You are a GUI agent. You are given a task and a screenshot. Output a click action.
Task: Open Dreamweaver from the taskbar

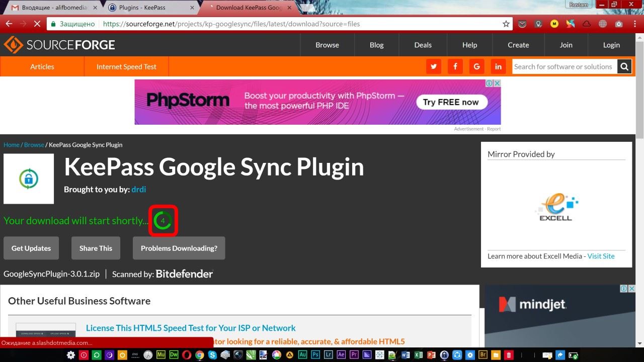pyautogui.click(x=174, y=355)
